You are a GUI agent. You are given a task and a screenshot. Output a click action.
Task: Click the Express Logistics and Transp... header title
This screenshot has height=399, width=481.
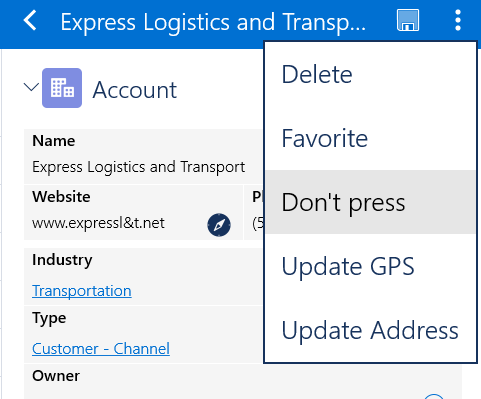[213, 23]
